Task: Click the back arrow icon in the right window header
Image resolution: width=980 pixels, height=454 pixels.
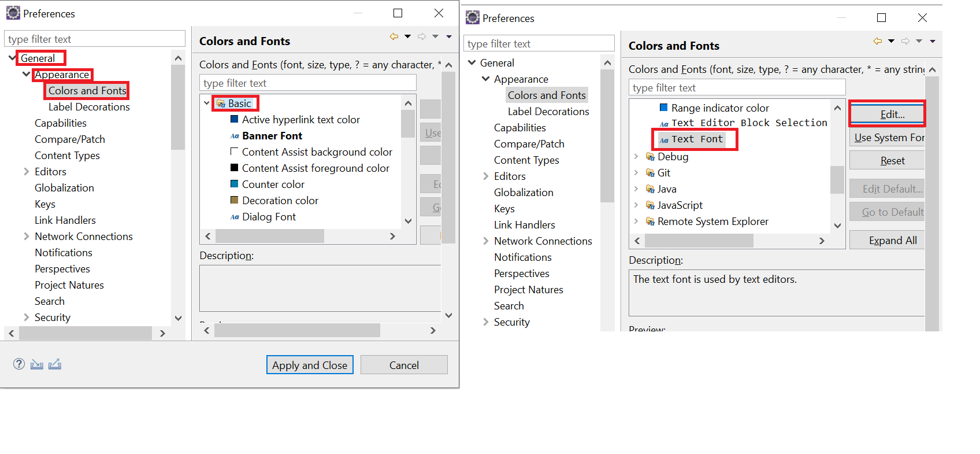Action: point(878,41)
